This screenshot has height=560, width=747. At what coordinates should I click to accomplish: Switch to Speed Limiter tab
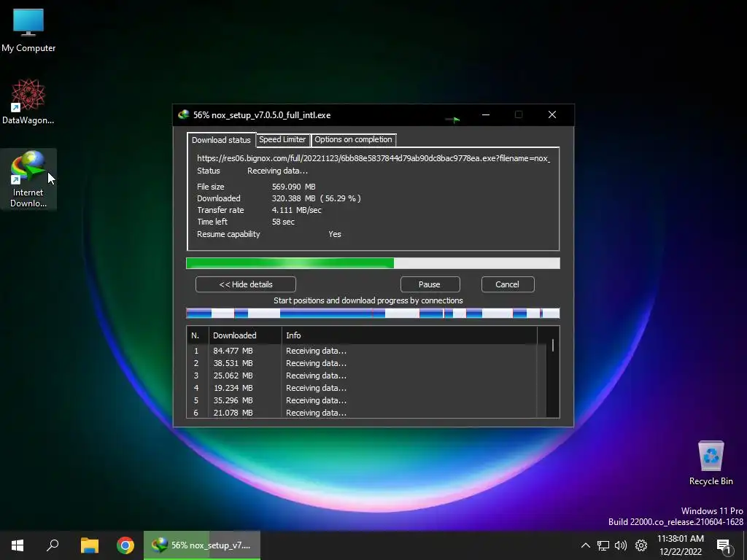point(282,139)
